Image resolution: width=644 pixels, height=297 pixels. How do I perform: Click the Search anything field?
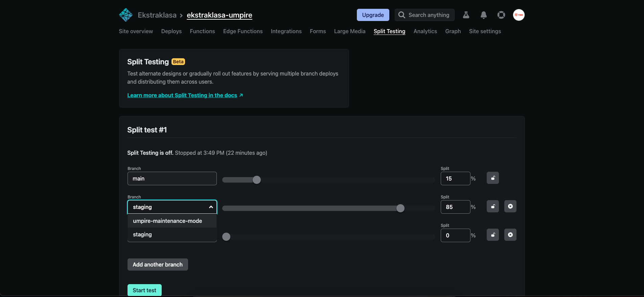424,15
